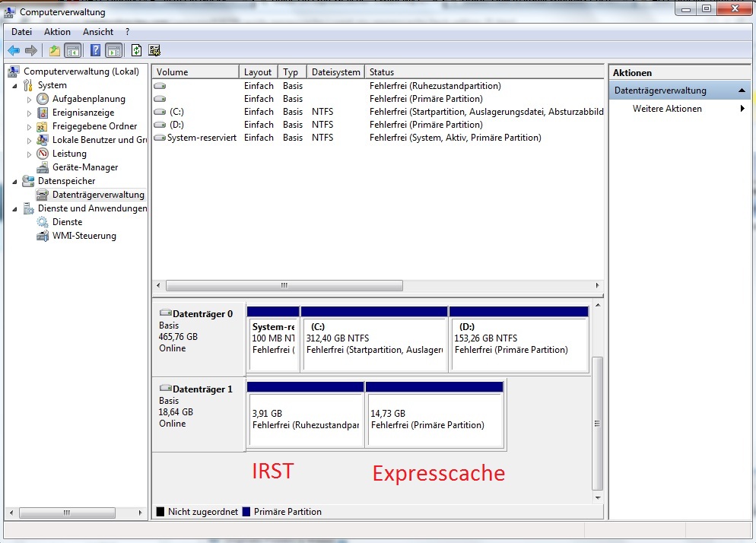Image resolution: width=756 pixels, height=543 pixels.
Task: Select WMI-Steuerung
Action: [x=84, y=236]
